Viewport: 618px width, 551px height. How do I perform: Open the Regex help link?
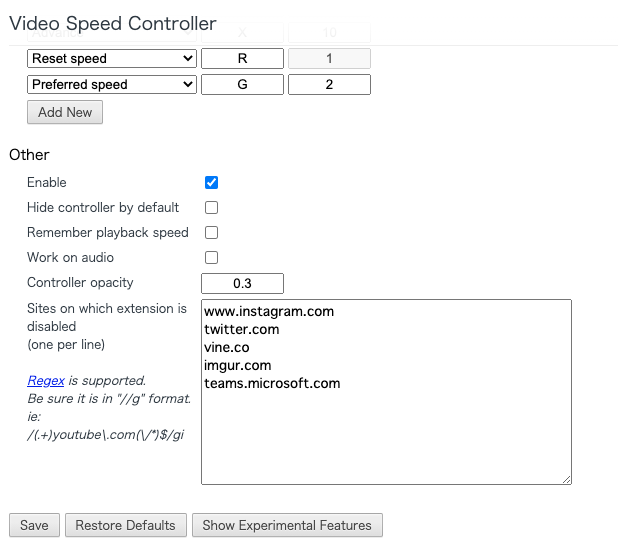pos(46,380)
